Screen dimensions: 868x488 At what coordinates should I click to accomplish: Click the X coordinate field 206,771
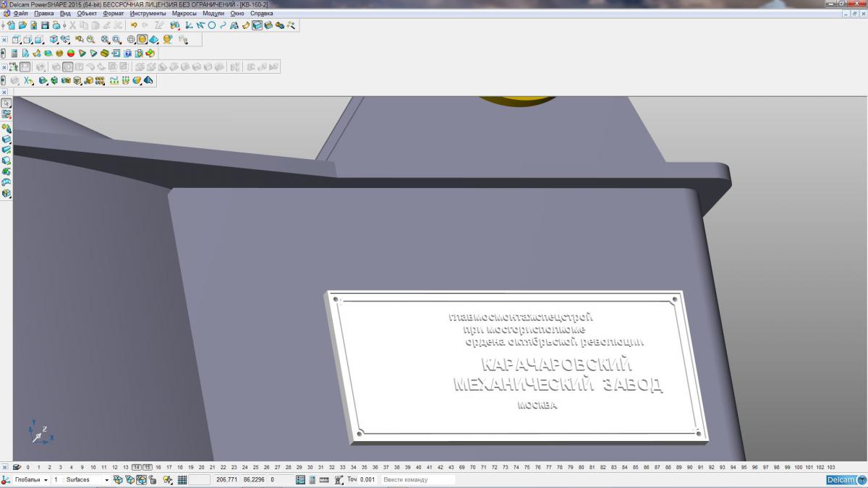pos(226,479)
